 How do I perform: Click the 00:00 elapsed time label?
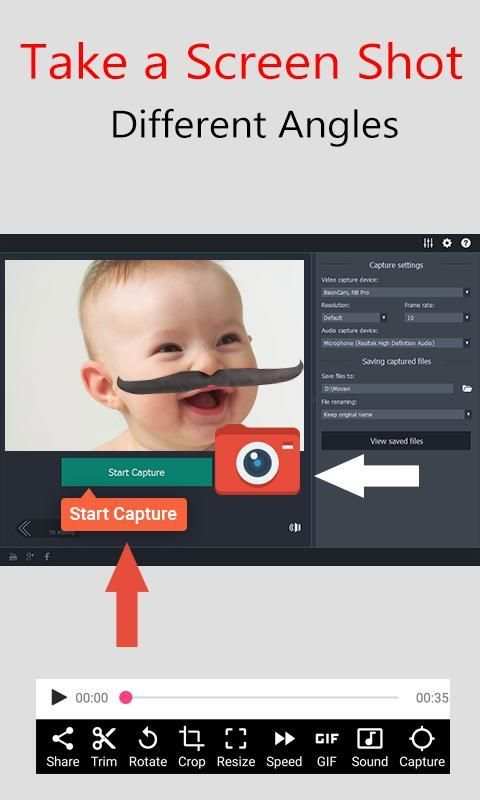coord(92,697)
